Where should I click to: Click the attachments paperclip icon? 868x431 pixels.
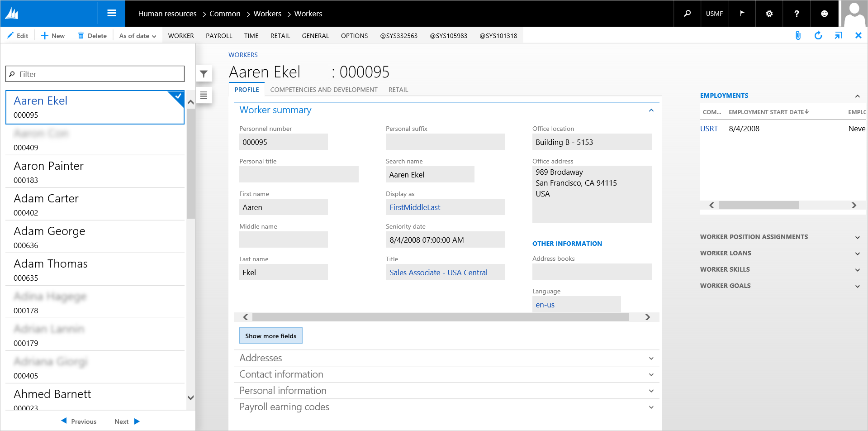point(798,35)
